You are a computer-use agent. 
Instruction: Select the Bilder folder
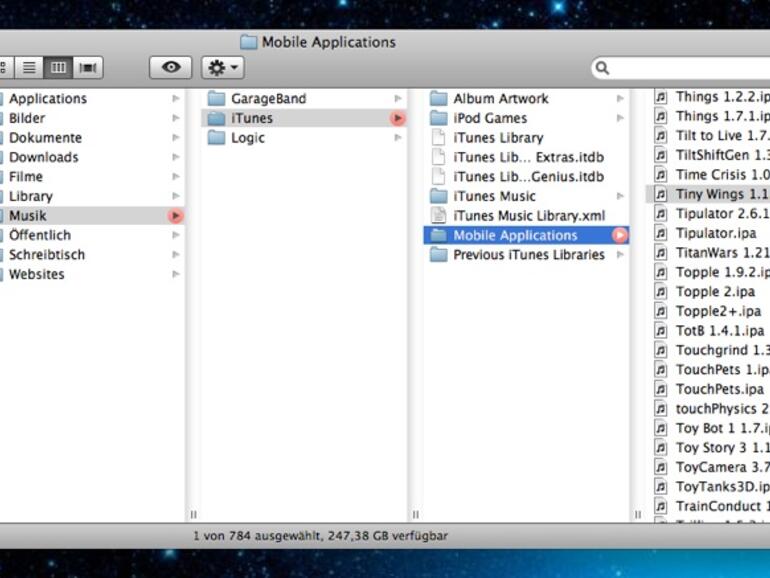(91, 118)
